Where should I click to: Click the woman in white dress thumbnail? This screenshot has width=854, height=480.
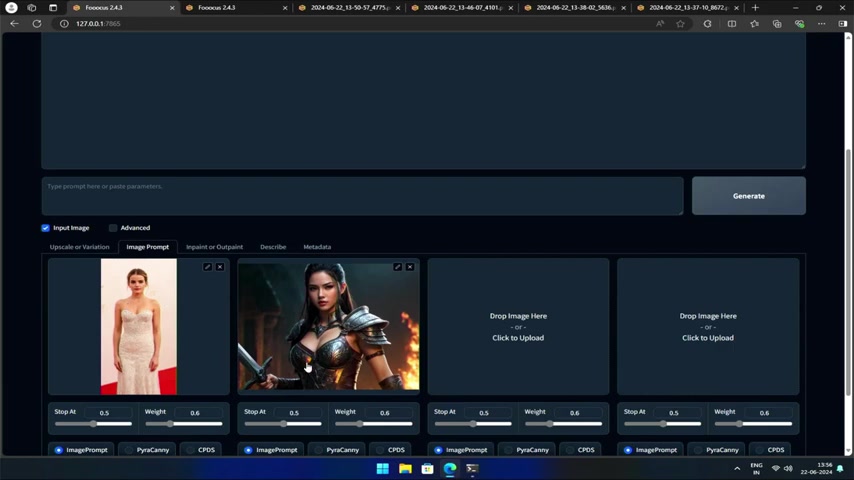coord(138,326)
